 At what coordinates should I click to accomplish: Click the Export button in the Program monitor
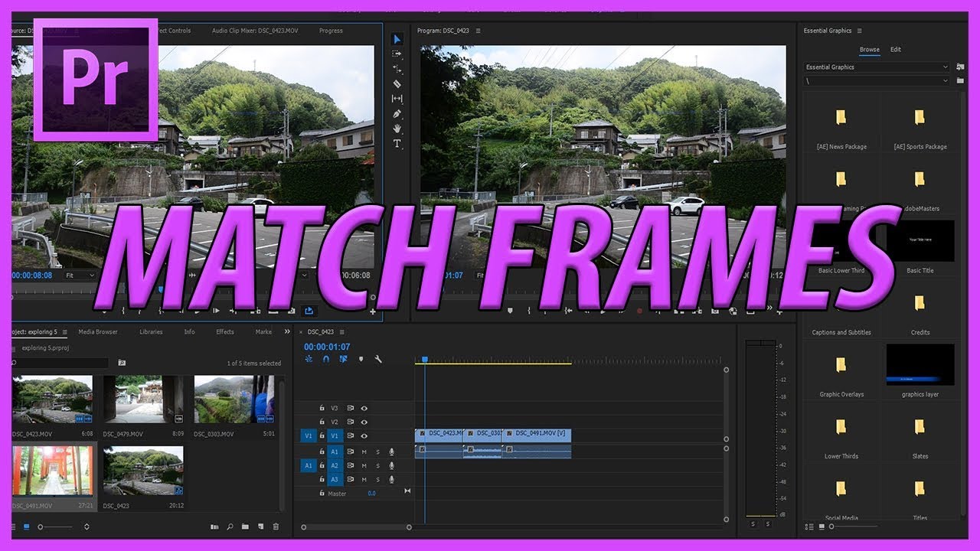(x=779, y=311)
